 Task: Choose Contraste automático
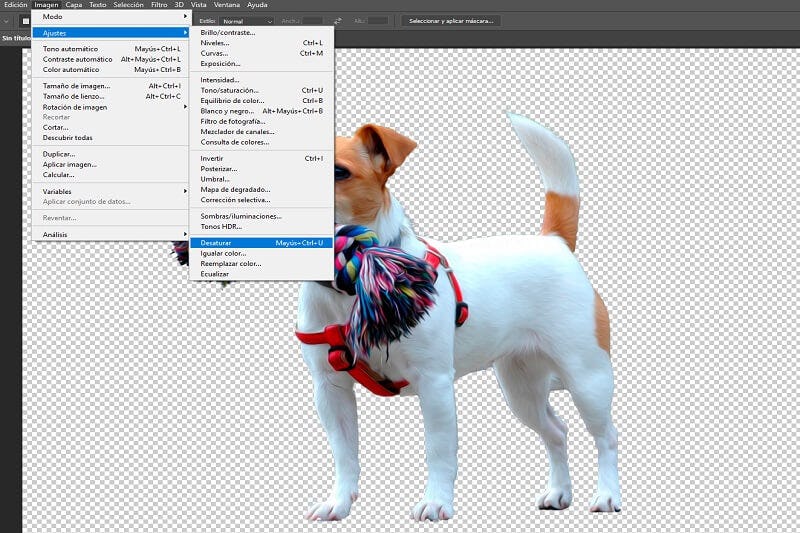point(111,59)
